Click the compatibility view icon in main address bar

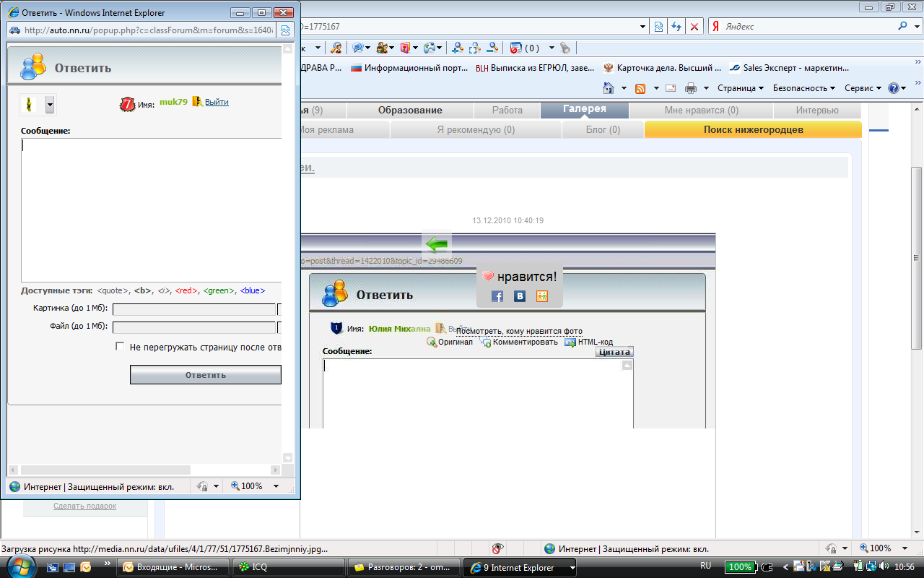(658, 27)
